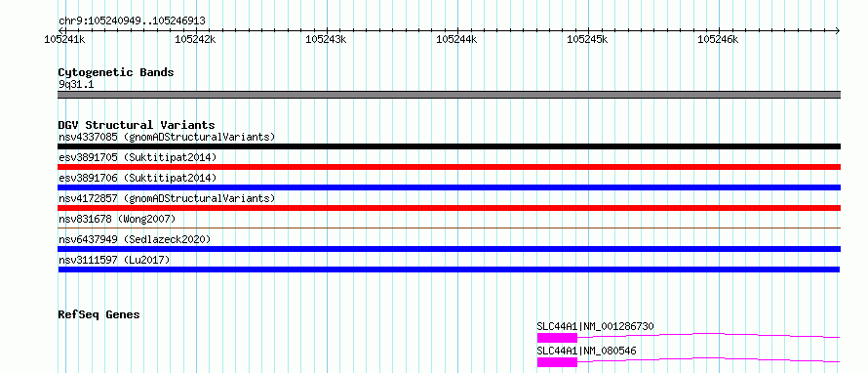Screen dimensions: 868x373
Task: Open variant esv3891705 (Suktitipat2014) label
Action: (x=138, y=157)
